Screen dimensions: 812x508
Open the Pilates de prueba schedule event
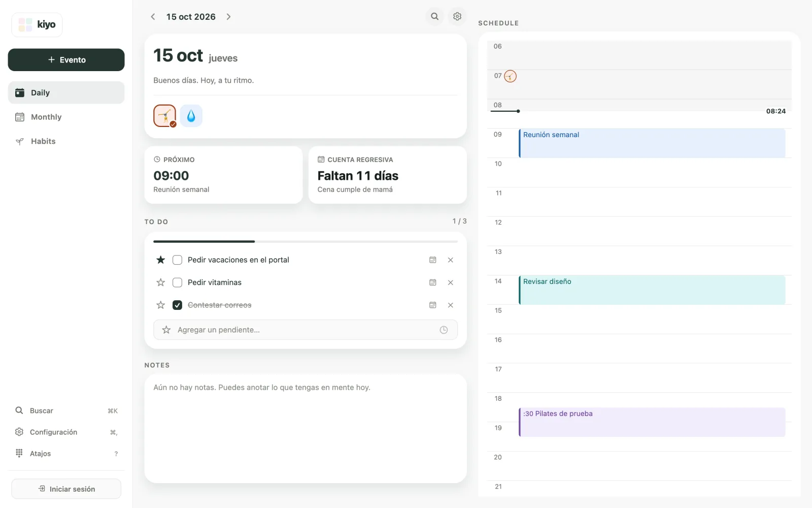[x=652, y=422]
